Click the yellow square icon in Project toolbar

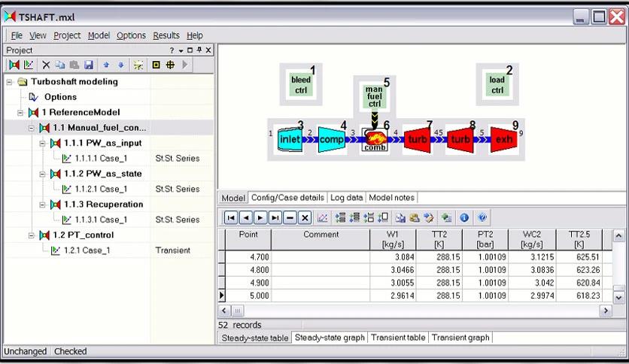pyautogui.click(x=156, y=65)
